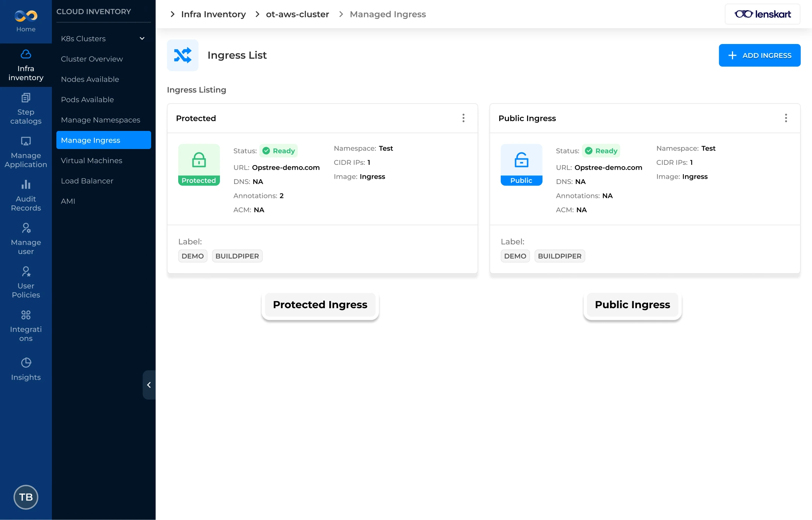Open Manage Namespaces menu item

point(103,120)
